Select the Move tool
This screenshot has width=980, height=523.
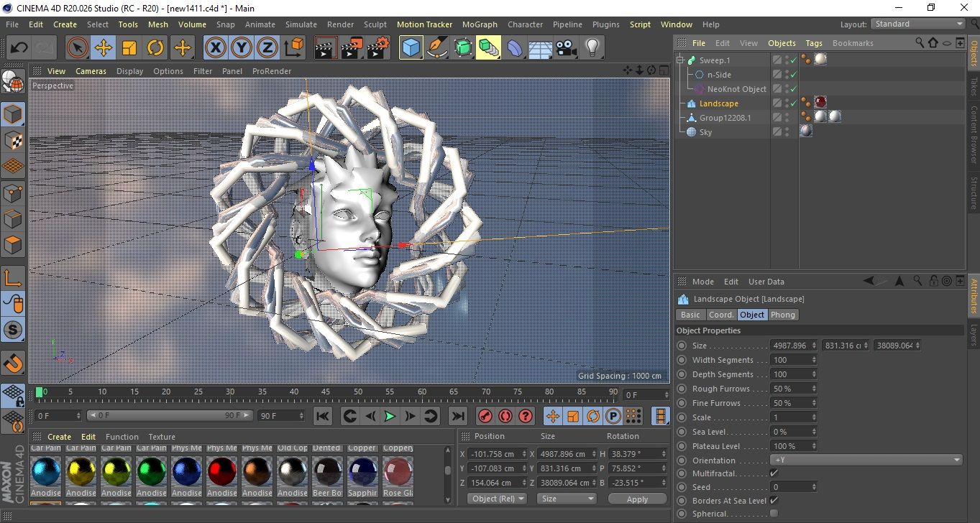(104, 48)
